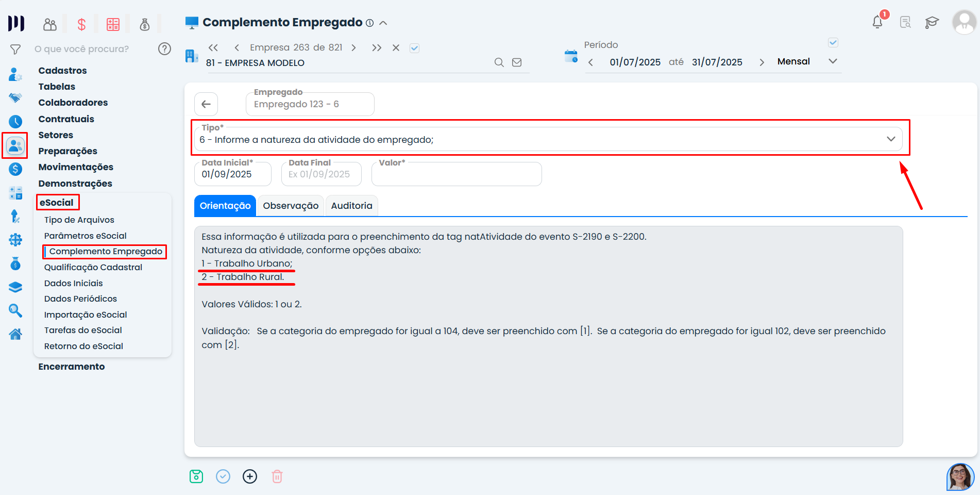
Task: Select the blue money bag sidebar icon
Action: 15,263
